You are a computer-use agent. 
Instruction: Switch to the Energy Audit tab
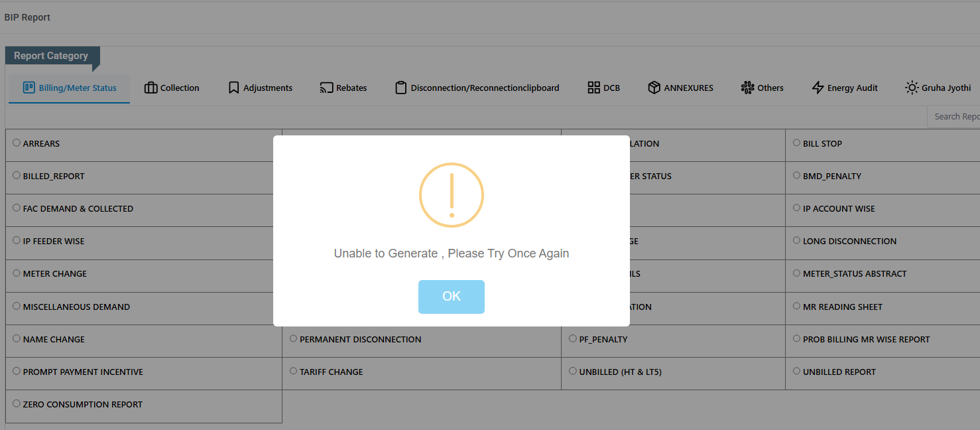tap(845, 88)
